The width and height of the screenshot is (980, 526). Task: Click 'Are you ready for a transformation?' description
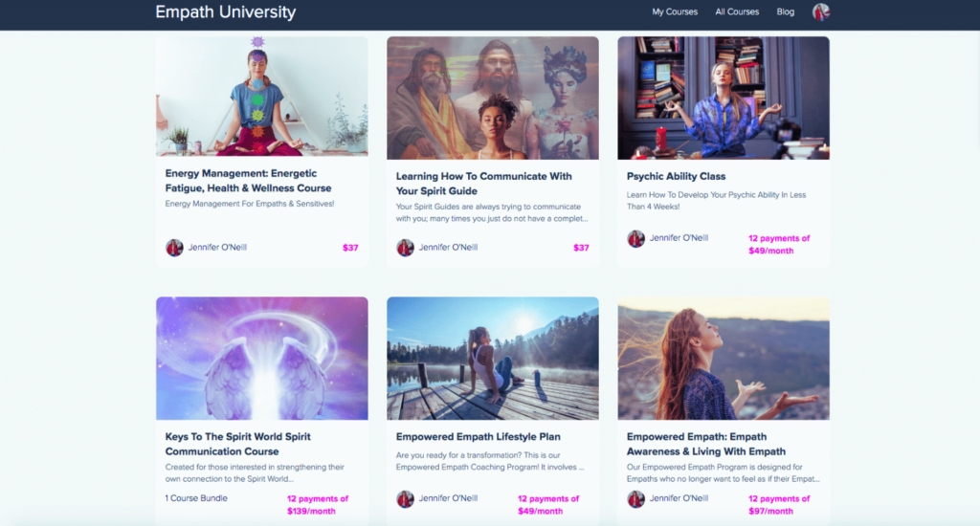tap(490, 461)
